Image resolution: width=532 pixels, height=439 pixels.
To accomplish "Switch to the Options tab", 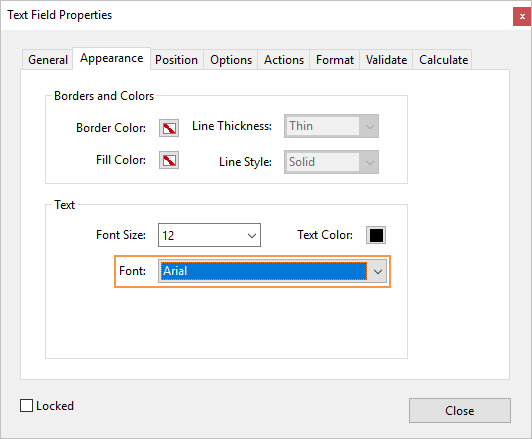I will 231,60.
